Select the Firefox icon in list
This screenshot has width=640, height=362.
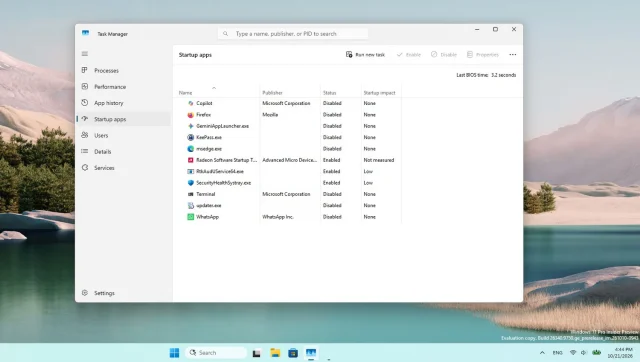pos(191,115)
